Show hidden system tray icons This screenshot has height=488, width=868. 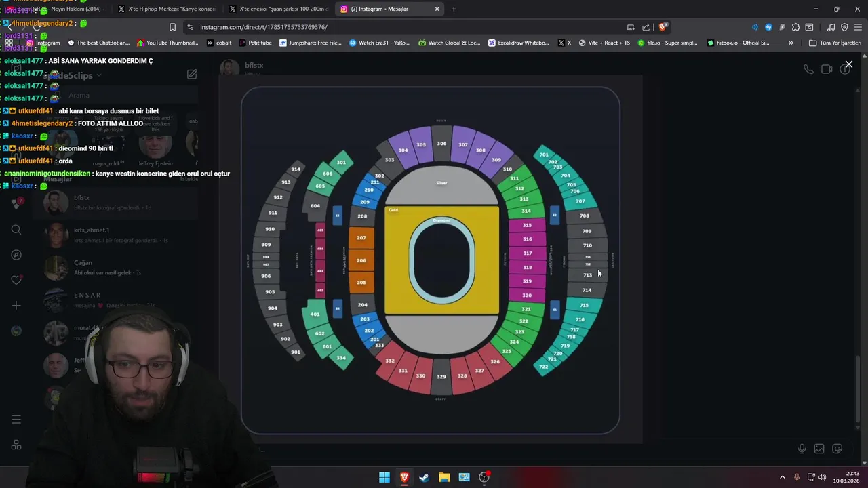(x=782, y=477)
